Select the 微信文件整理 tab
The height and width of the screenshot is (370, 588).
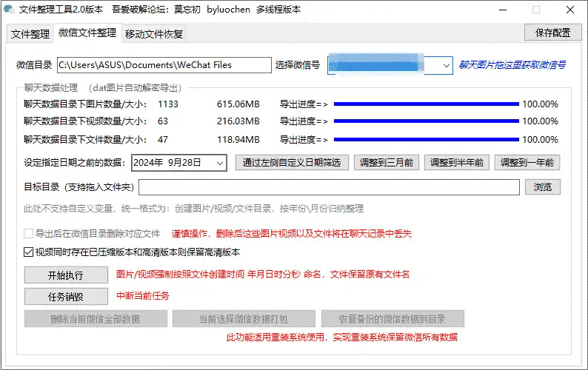click(87, 33)
